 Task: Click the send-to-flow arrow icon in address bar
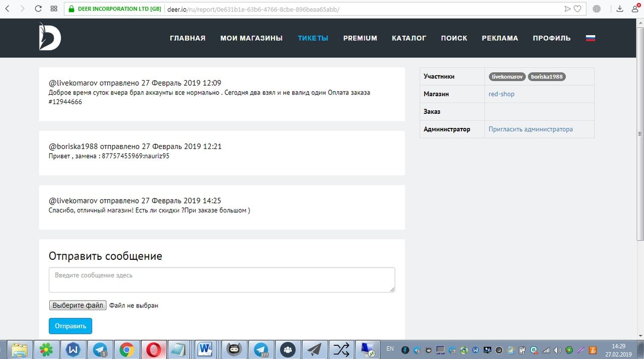(x=568, y=9)
